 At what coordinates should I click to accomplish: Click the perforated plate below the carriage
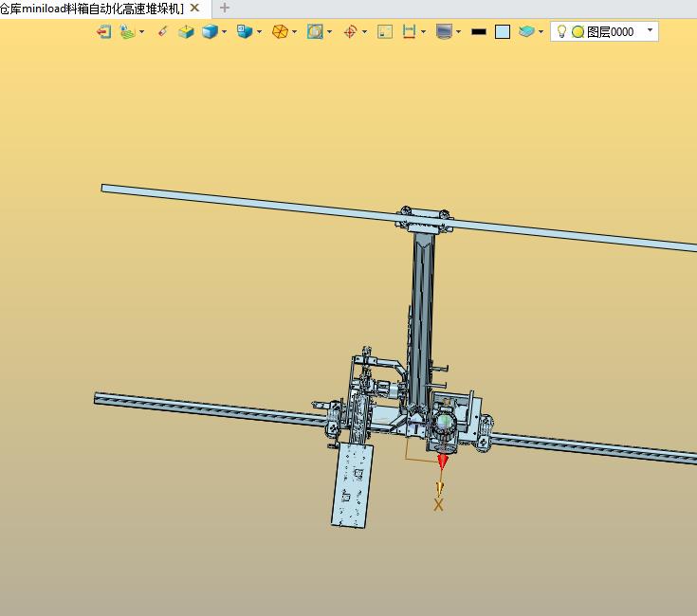click(x=353, y=485)
